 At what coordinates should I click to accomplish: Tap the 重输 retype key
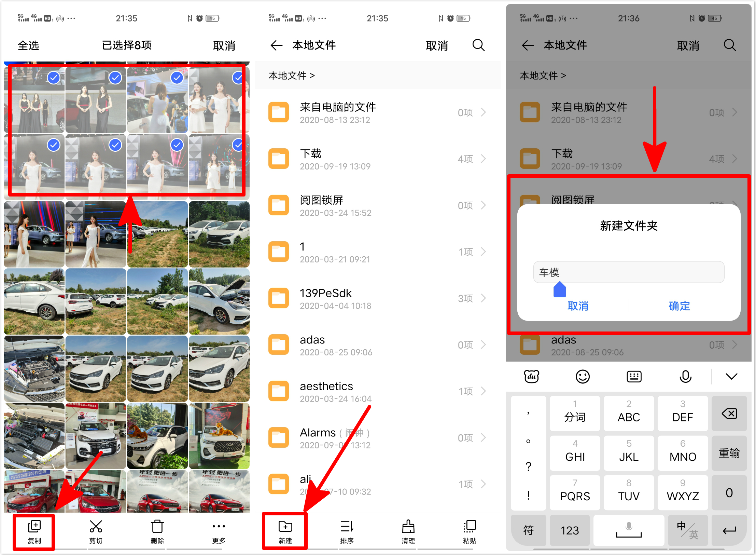coord(729,453)
